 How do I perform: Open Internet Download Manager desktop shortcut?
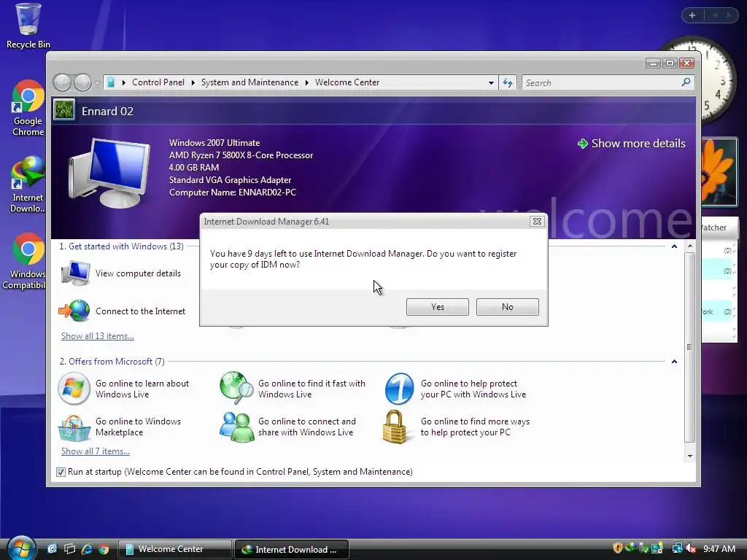pyautogui.click(x=28, y=184)
